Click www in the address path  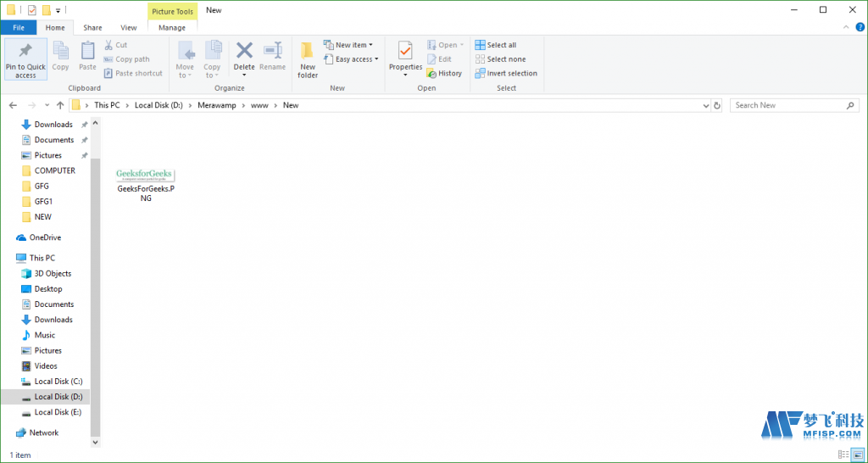259,105
